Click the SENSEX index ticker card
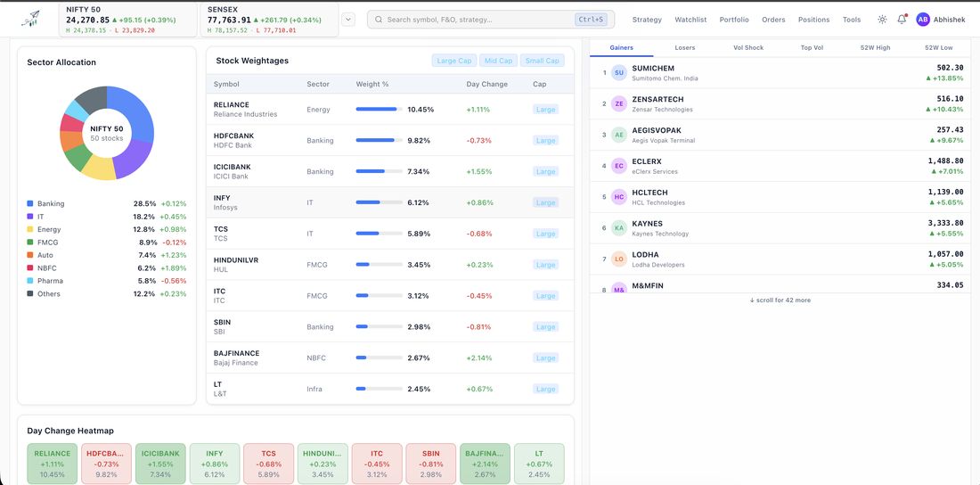980x485 pixels. pos(269,20)
